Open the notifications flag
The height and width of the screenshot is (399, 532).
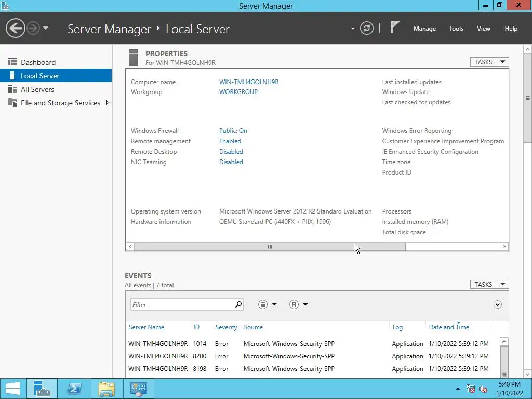tap(395, 28)
